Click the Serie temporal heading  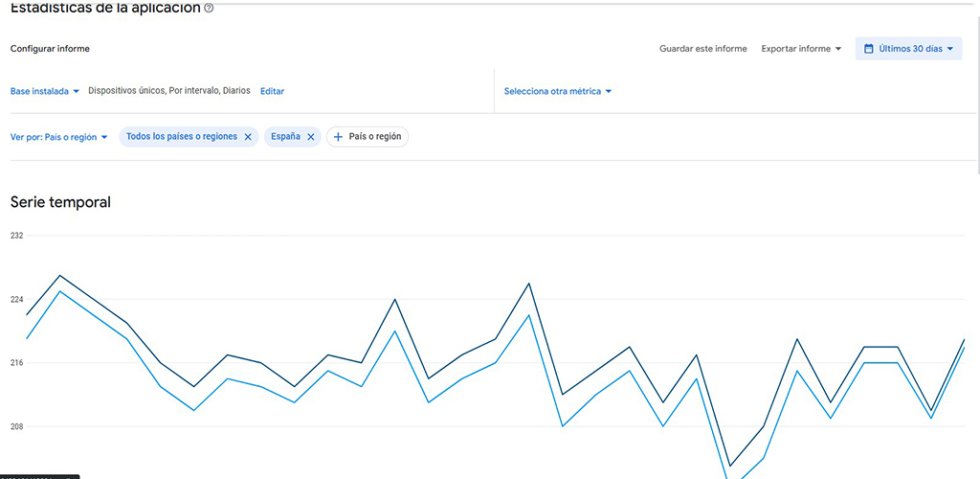(x=60, y=202)
